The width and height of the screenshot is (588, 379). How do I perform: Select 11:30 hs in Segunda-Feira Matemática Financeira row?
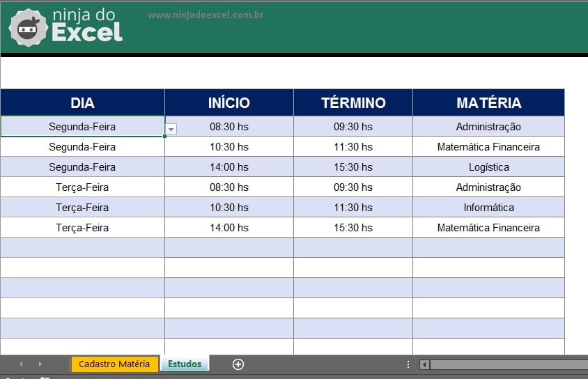(353, 146)
